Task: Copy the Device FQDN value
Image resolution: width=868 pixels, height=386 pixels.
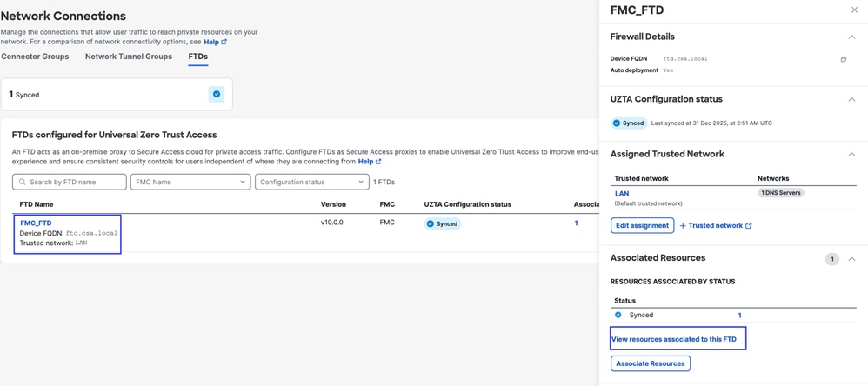Action: (x=844, y=59)
